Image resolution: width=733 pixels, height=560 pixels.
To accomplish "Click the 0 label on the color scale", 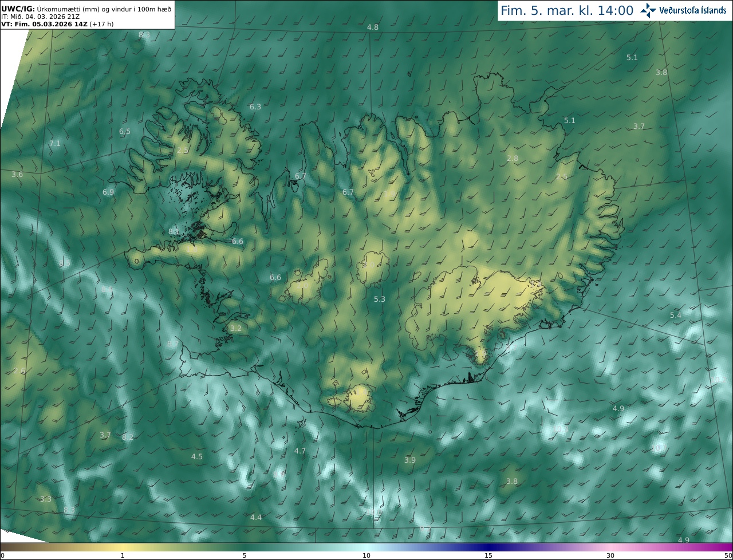I will tap(2, 556).
